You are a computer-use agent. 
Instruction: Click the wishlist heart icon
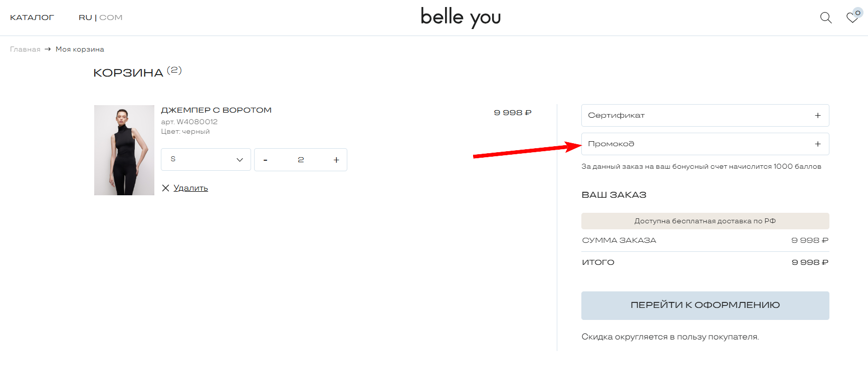851,19
